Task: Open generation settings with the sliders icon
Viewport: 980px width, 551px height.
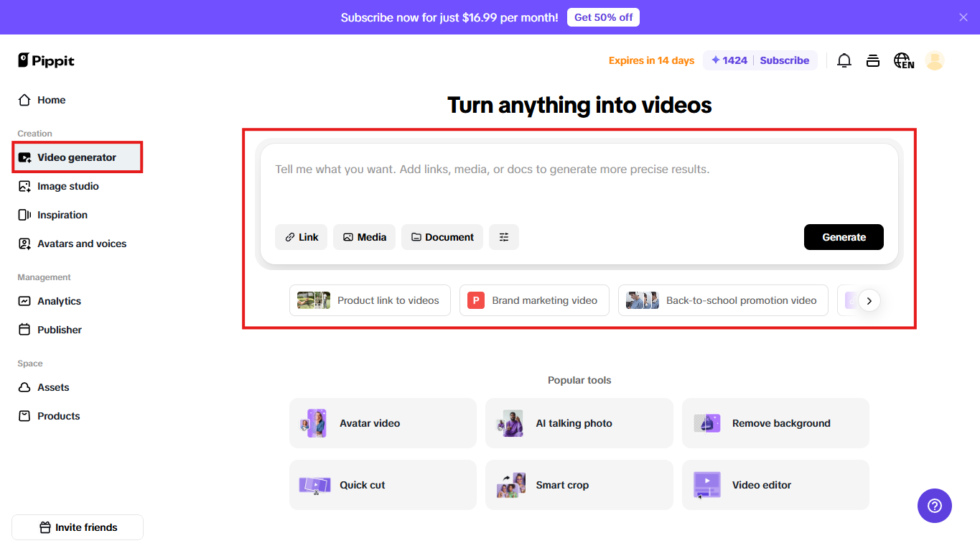Action: [504, 236]
